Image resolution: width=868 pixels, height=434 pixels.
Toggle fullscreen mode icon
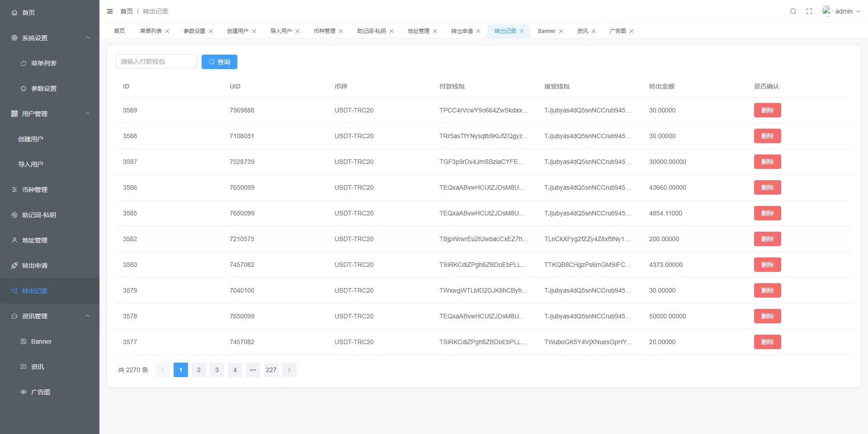pos(809,11)
